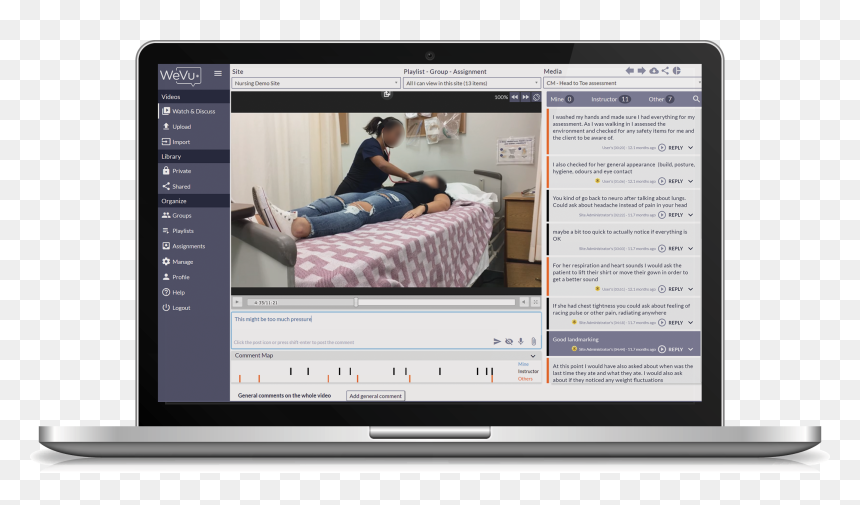This screenshot has width=860, height=505.
Task: Click the Add general comment button
Action: coord(376,396)
